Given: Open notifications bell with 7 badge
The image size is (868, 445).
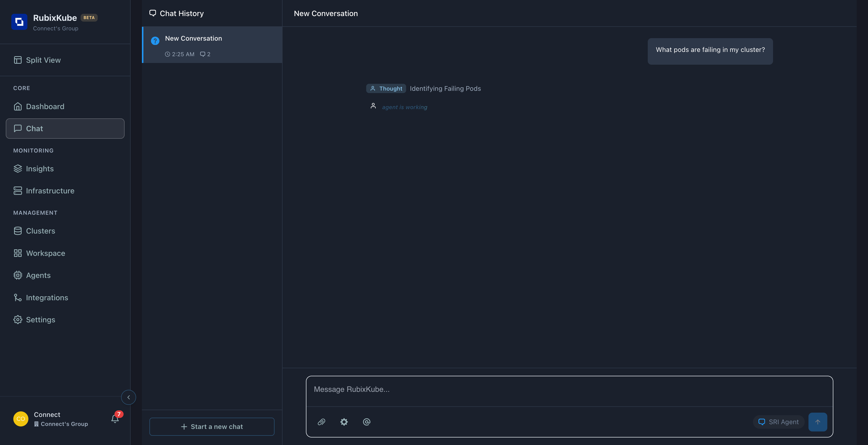Looking at the screenshot, I should pyautogui.click(x=115, y=418).
